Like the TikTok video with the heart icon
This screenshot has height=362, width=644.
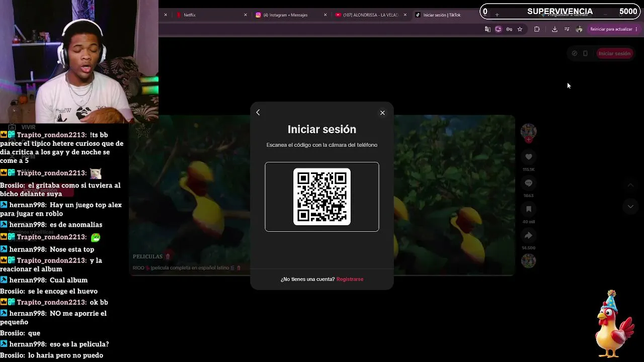528,157
